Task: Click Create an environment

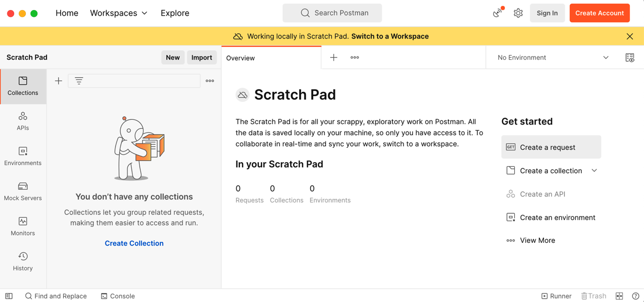Action: coord(551,218)
